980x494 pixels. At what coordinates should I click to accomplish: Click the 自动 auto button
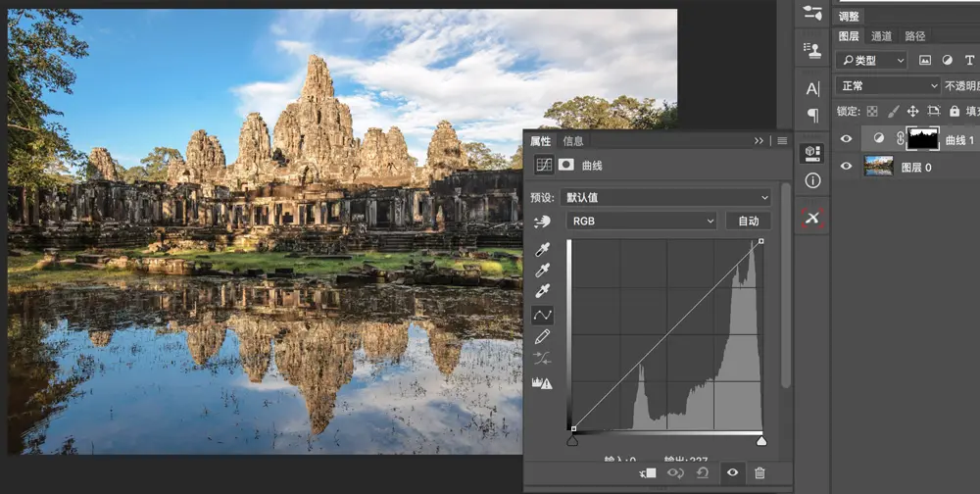tap(749, 222)
